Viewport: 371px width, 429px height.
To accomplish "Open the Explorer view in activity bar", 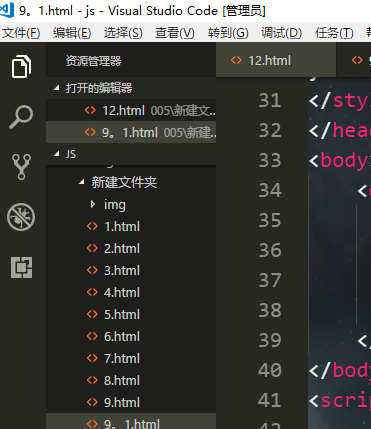I will tap(21, 66).
